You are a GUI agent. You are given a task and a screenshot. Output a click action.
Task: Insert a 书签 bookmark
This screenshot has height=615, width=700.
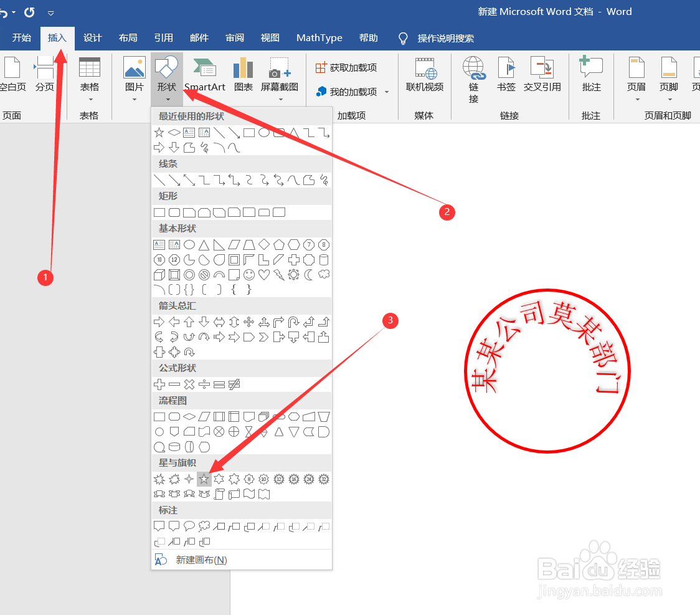[506, 74]
